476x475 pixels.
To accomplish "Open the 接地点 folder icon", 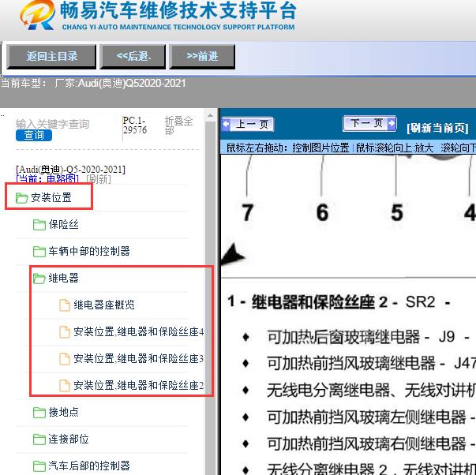I will pos(39,413).
